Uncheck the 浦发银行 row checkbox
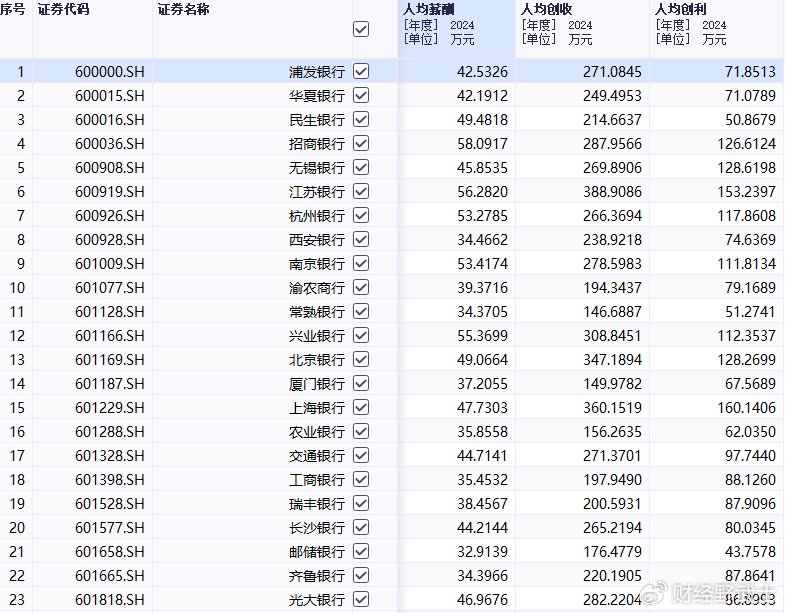 click(361, 71)
